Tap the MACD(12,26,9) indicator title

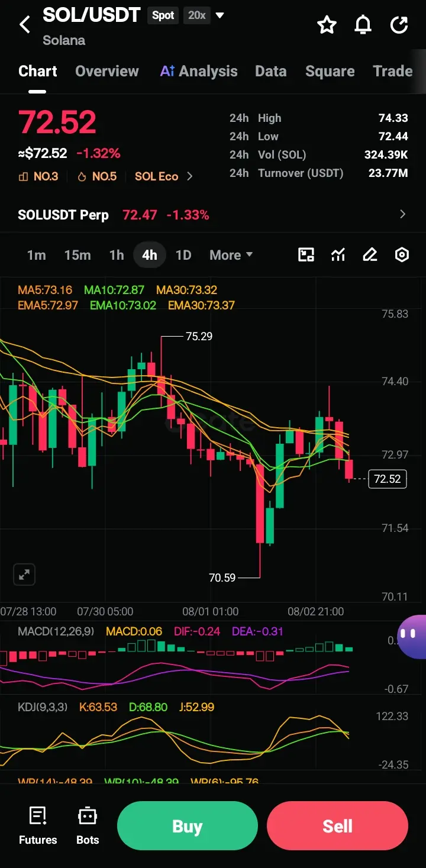pos(56,631)
